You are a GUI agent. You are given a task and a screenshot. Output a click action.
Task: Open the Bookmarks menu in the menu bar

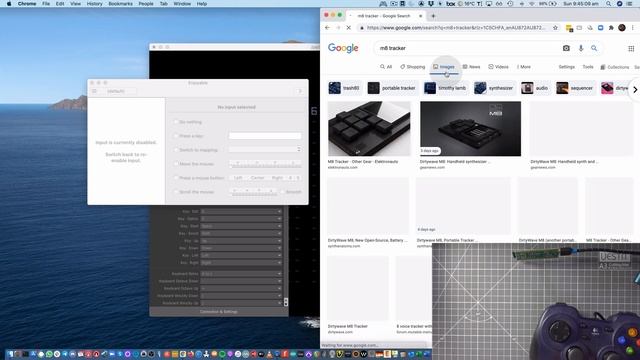point(120,4)
